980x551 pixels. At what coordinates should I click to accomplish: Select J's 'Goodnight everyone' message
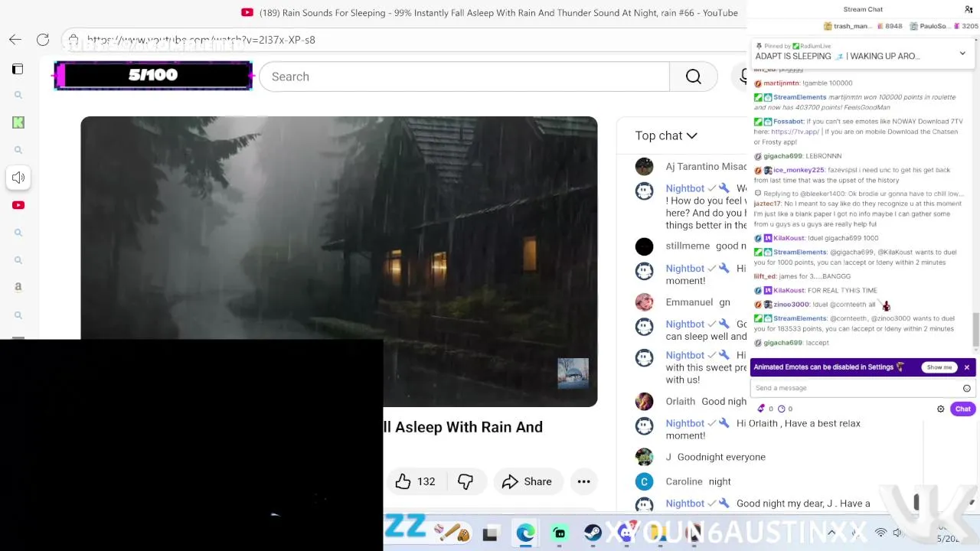[x=721, y=457]
